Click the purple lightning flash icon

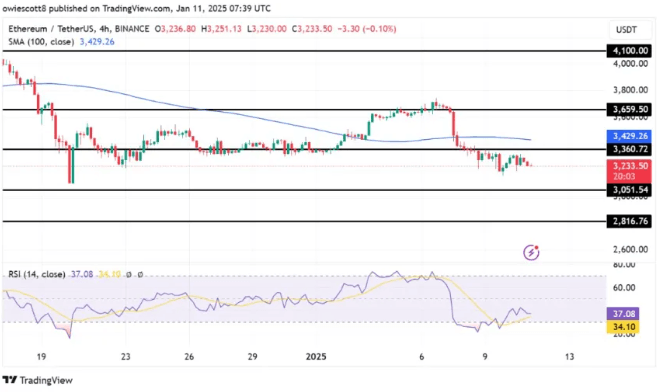pos(531,252)
